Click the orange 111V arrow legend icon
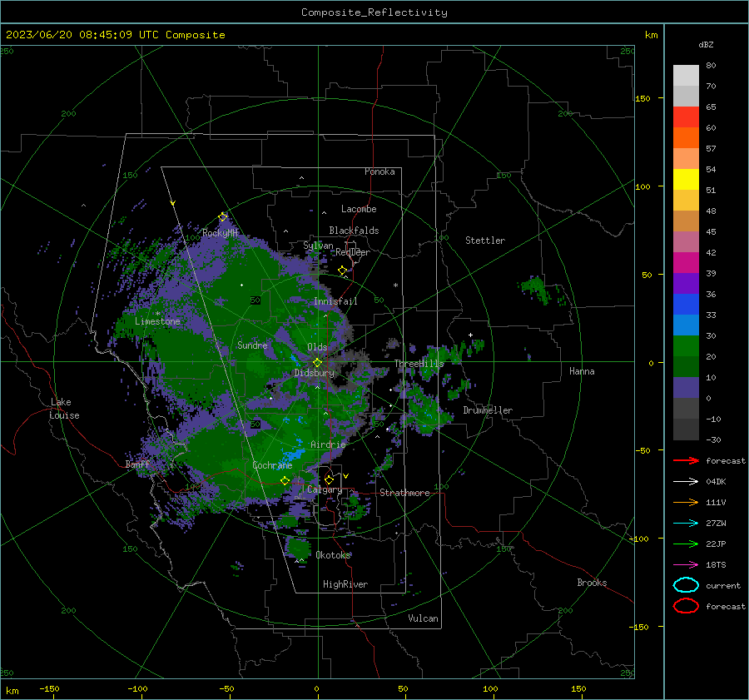The height and width of the screenshot is (700, 749). point(686,502)
